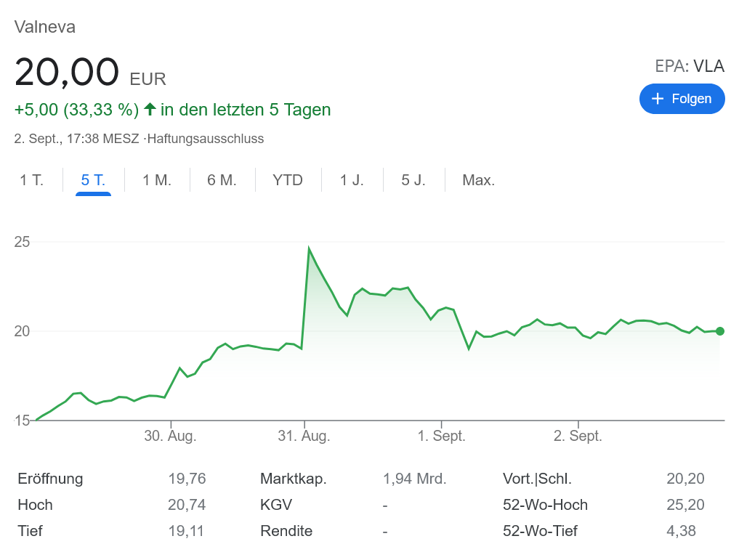Click the Valneva company title
Image resolution: width=731 pixels, height=560 pixels.
[x=45, y=28]
